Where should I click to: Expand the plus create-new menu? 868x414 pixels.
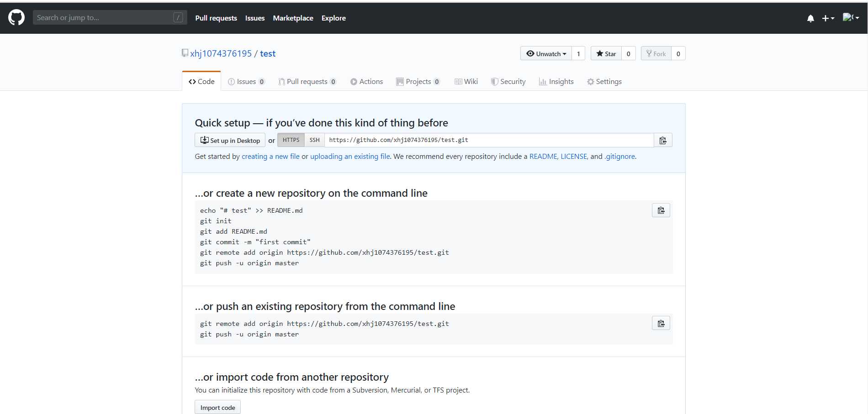(x=828, y=18)
